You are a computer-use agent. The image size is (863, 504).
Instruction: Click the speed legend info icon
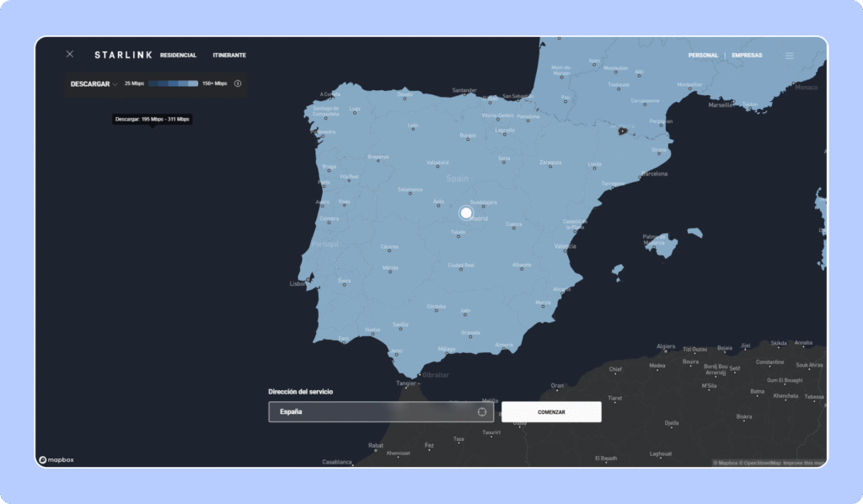238,83
